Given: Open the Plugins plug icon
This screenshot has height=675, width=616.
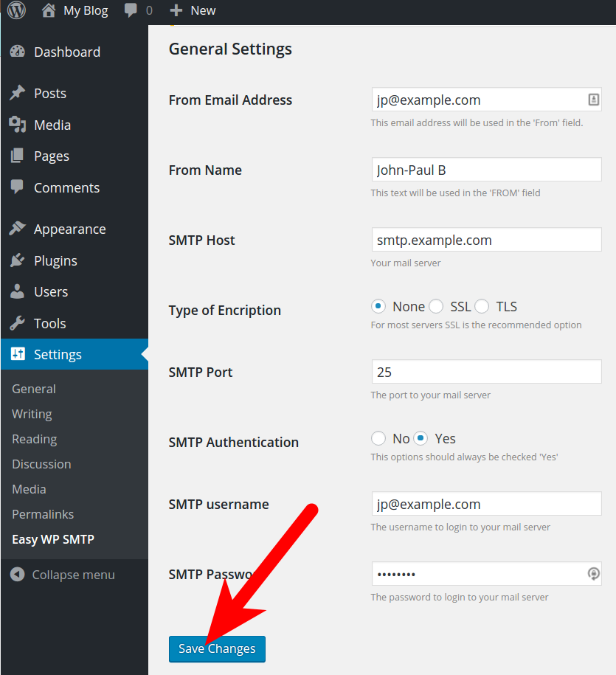Looking at the screenshot, I should point(18,260).
